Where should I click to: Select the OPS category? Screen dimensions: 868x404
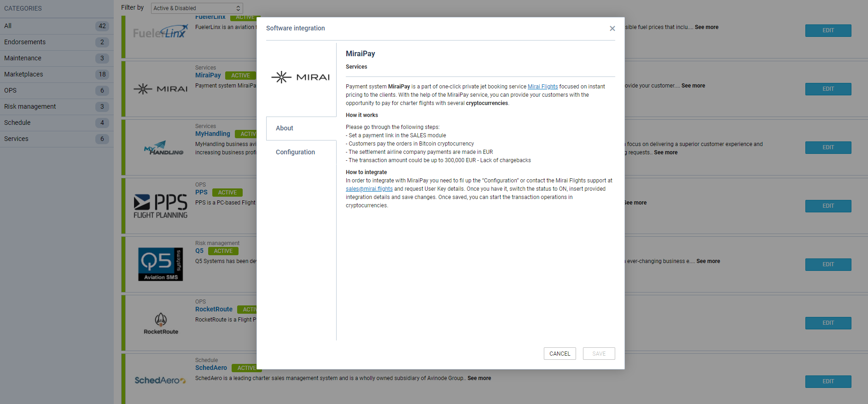(57, 90)
